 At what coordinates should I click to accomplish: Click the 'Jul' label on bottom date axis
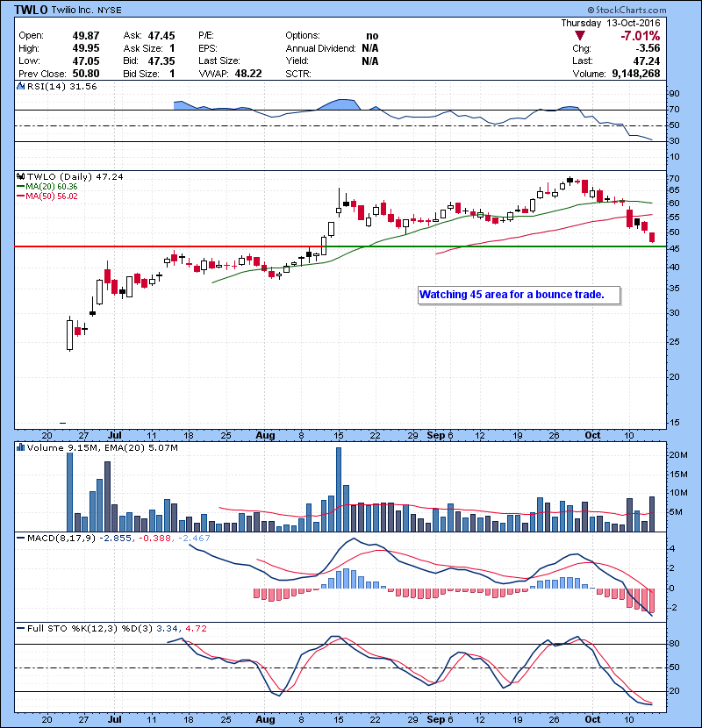[x=114, y=719]
